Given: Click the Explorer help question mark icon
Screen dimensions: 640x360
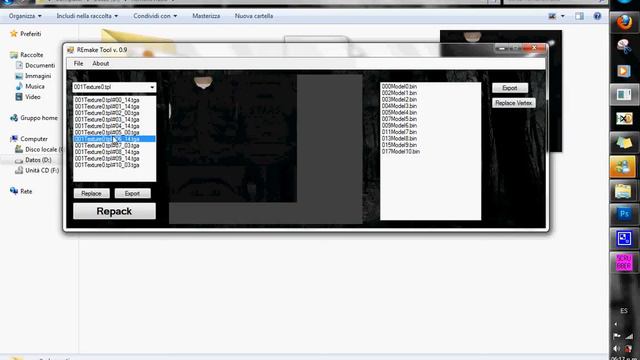Looking at the screenshot, I should (597, 16).
